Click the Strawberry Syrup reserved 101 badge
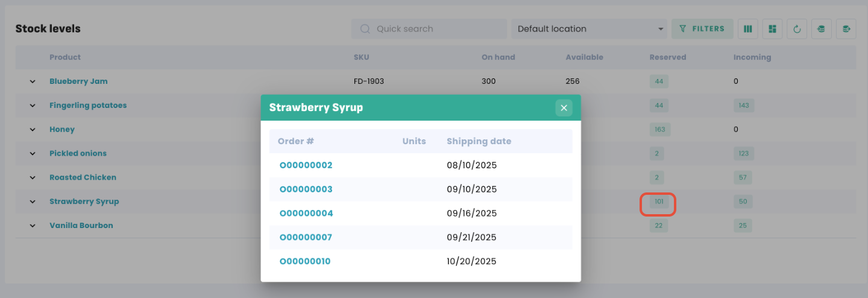 (x=658, y=202)
